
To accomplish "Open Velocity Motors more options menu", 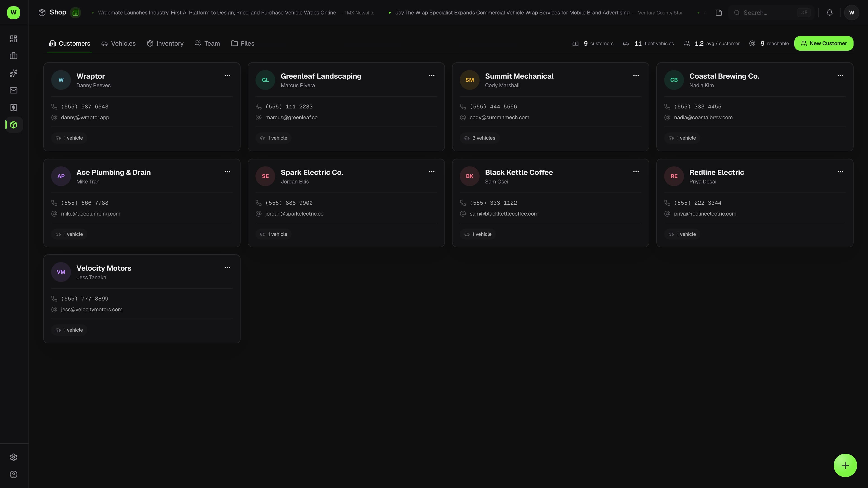I will tap(227, 268).
